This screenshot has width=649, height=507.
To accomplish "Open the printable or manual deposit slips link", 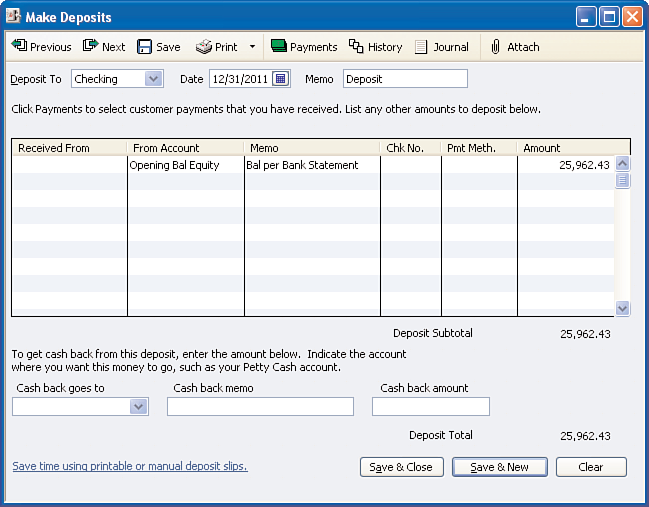I will coord(130,466).
